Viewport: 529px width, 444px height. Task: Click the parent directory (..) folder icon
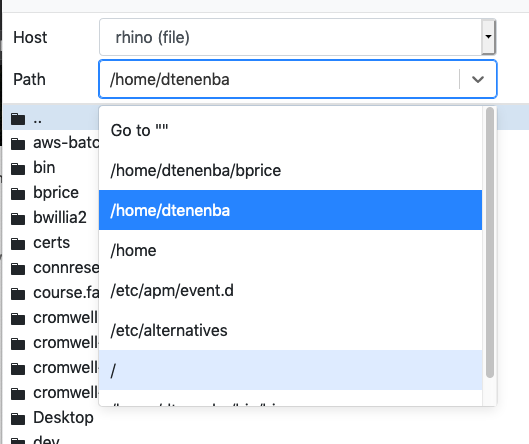(x=18, y=119)
